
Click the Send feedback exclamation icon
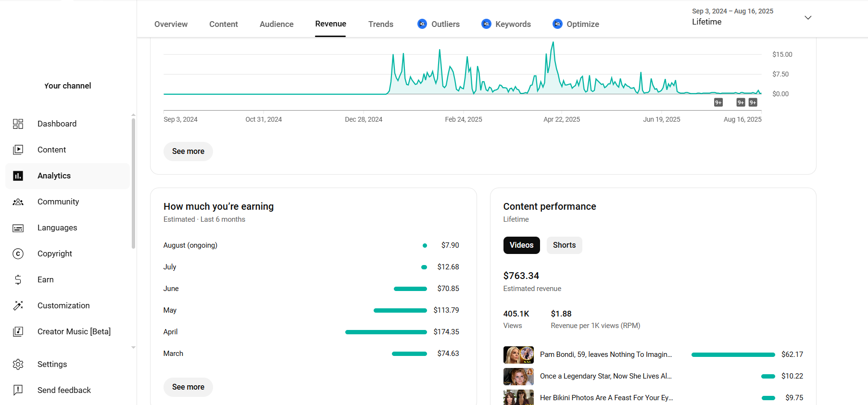click(x=18, y=390)
